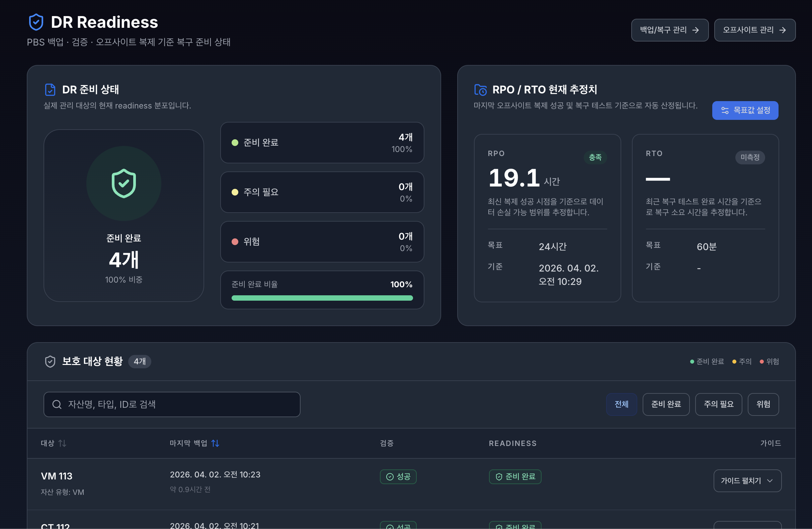Click the magnifier icon in the search field
The height and width of the screenshot is (529, 812).
(57, 404)
